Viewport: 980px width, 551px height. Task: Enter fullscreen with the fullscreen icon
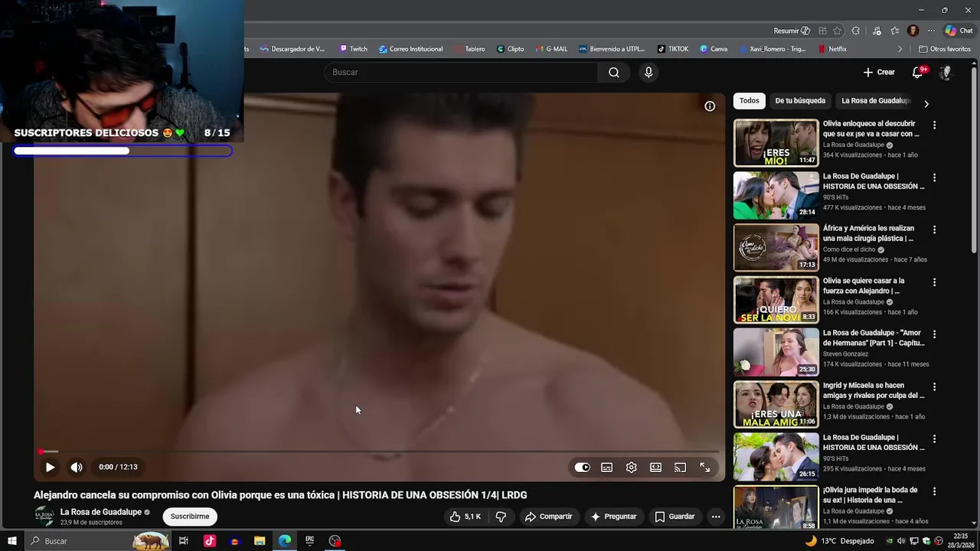coord(705,468)
